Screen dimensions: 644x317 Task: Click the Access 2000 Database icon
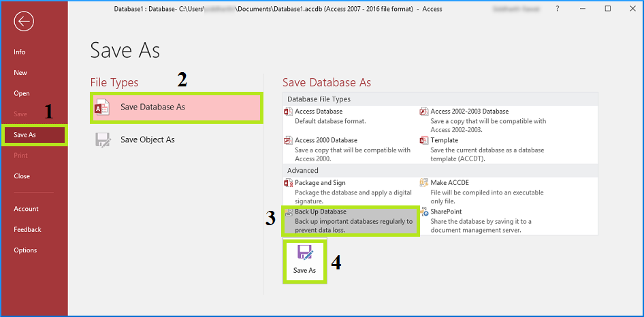coord(289,140)
